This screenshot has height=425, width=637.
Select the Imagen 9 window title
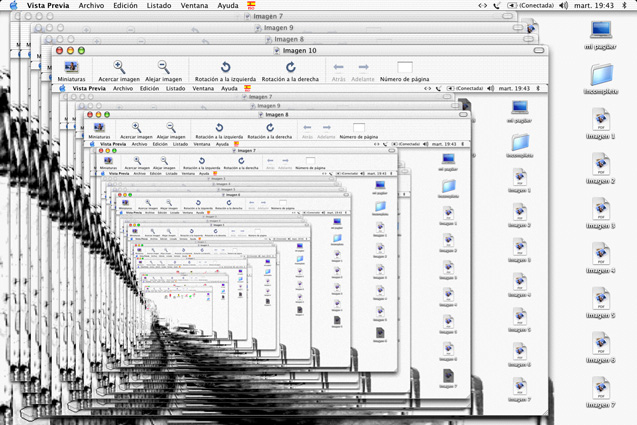279,28
